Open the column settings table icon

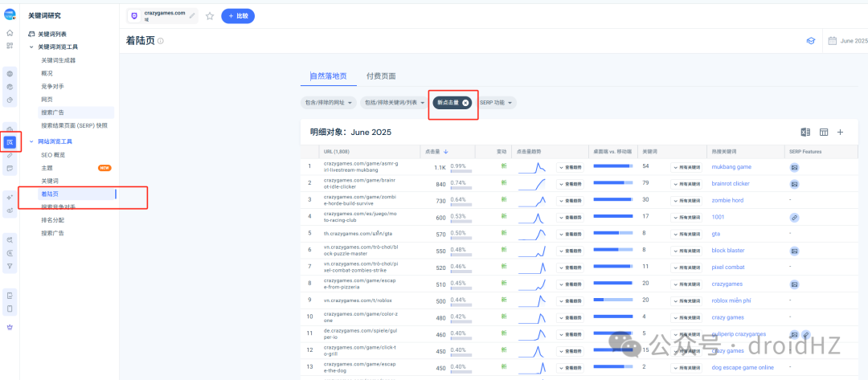824,133
